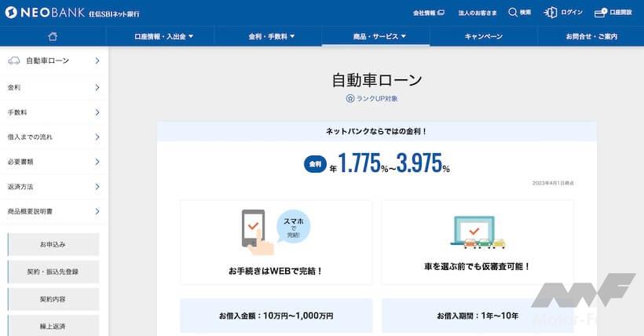Click the car icon beside 自動車ローン

(x=14, y=60)
